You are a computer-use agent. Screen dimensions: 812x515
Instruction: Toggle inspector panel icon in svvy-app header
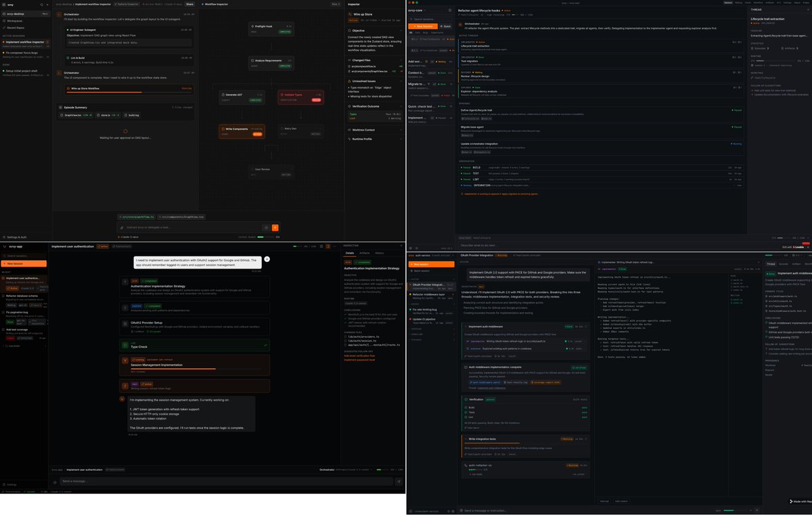pos(328,246)
